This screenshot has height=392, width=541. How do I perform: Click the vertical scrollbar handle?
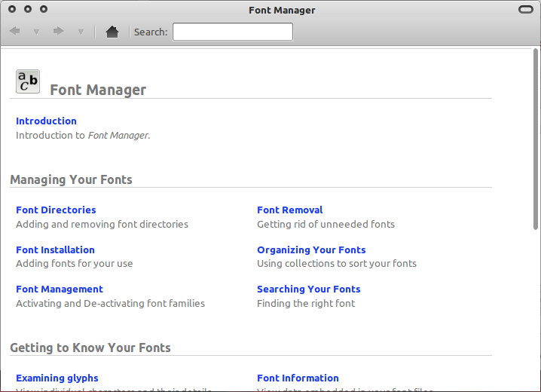tap(536, 139)
